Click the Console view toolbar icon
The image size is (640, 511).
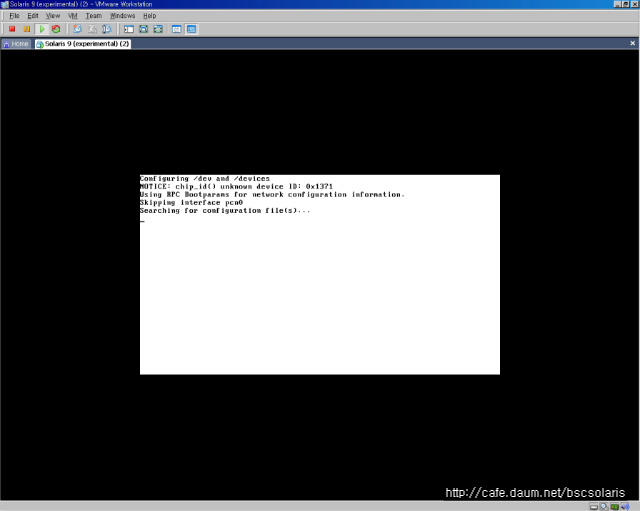pos(191,29)
